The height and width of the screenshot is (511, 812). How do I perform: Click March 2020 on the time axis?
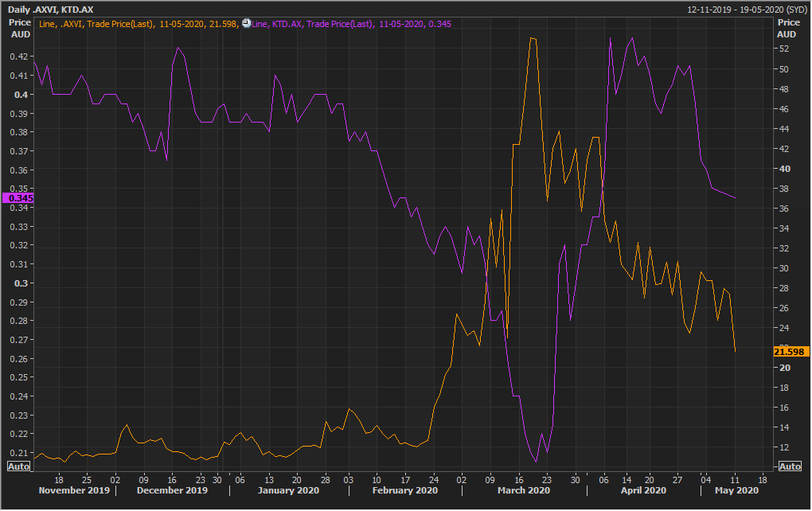pyautogui.click(x=524, y=490)
